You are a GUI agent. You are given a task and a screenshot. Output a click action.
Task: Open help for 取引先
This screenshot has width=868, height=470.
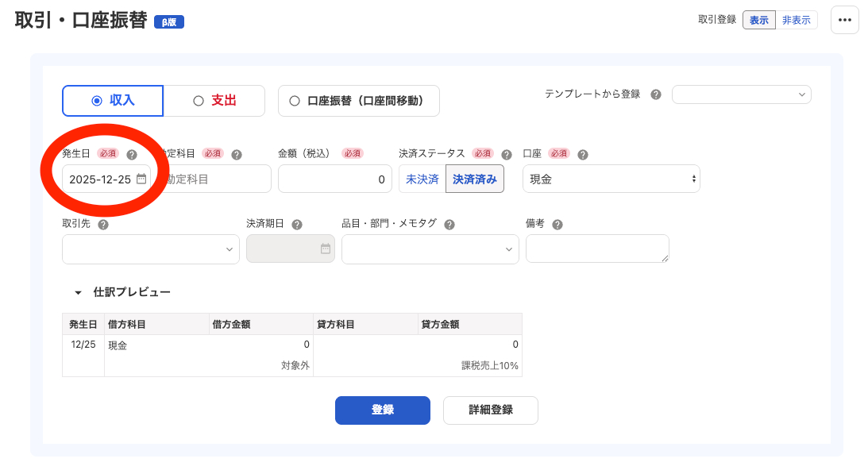click(103, 223)
